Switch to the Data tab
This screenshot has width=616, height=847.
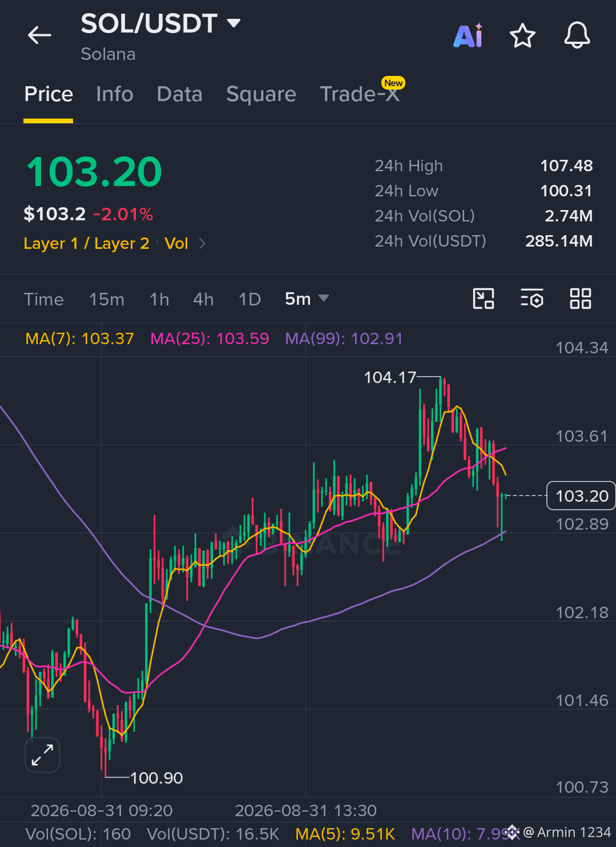(180, 94)
